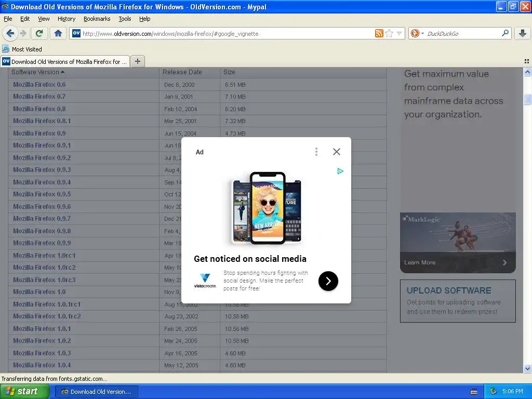Click the network connection tray icon
This screenshot has height=399, width=532.
[493, 392]
